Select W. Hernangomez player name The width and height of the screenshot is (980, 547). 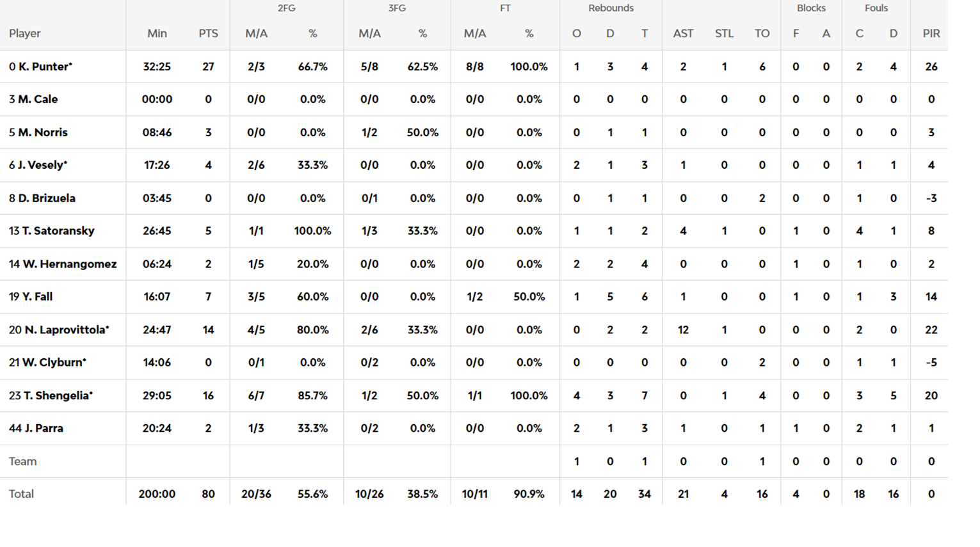(69, 264)
